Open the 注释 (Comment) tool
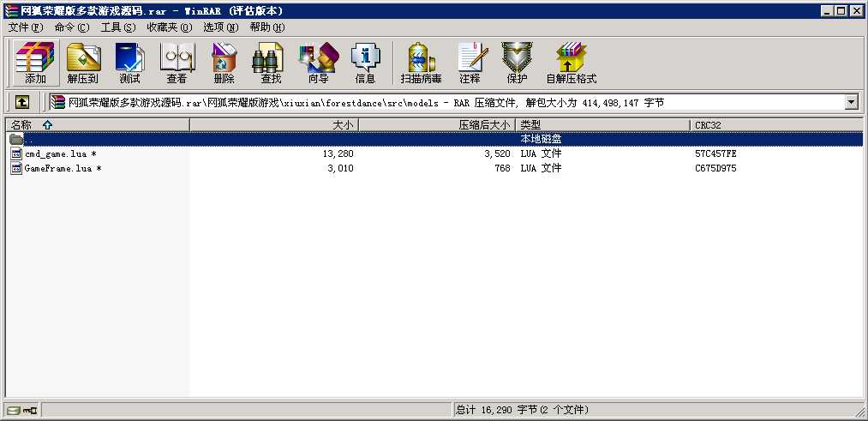 470,63
